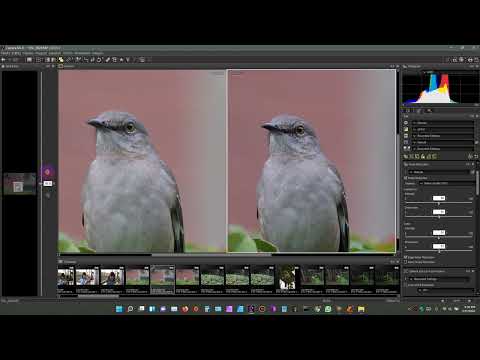Image resolution: width=480 pixels, height=360 pixels.
Task: Open the yellow File Explorer taskbar icon
Action: tap(361, 309)
